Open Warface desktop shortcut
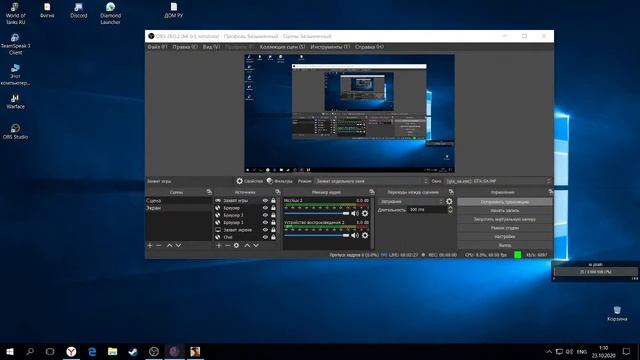The width and height of the screenshot is (640, 360). (x=15, y=101)
